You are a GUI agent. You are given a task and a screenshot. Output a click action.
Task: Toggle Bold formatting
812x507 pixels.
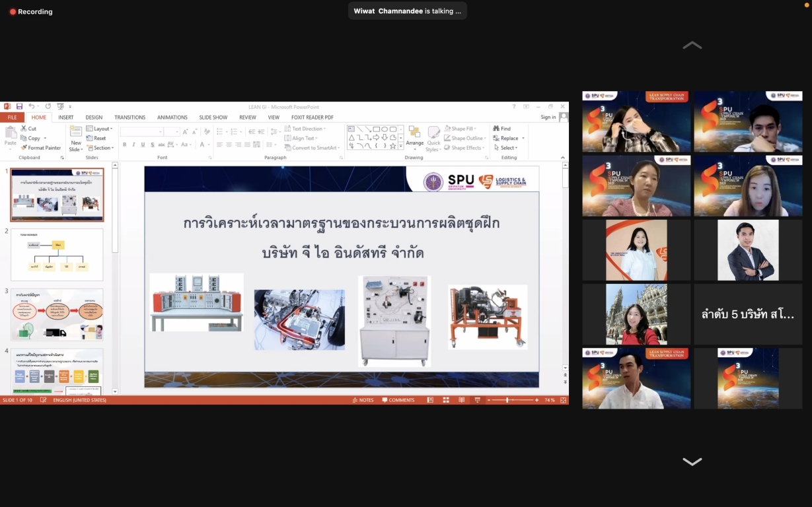pyautogui.click(x=124, y=145)
